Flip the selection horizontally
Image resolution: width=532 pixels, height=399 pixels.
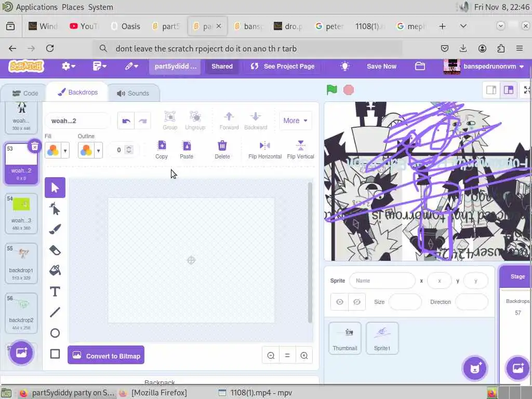tap(265, 150)
